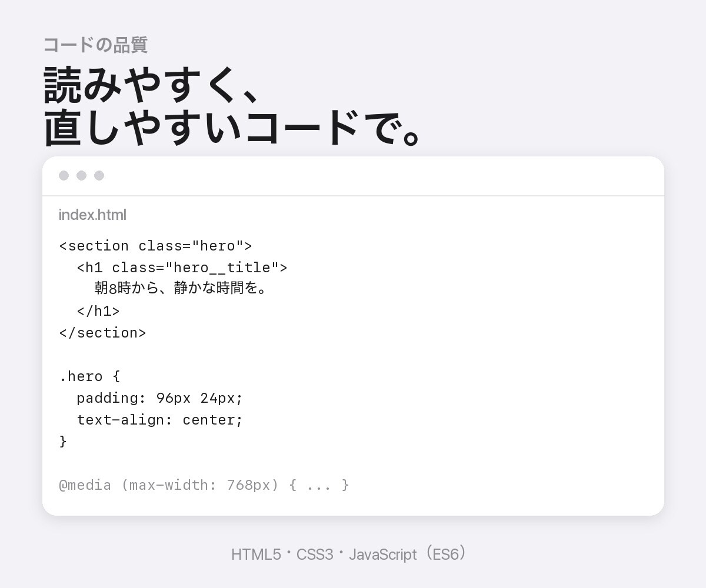Click the third window dot in code card

coord(99,176)
